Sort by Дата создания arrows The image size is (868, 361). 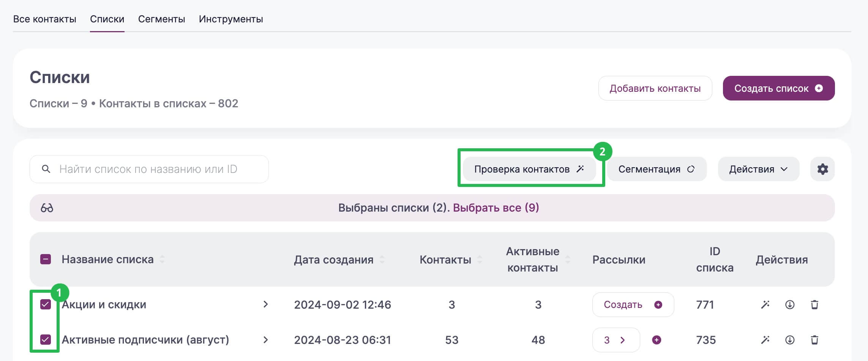382,259
